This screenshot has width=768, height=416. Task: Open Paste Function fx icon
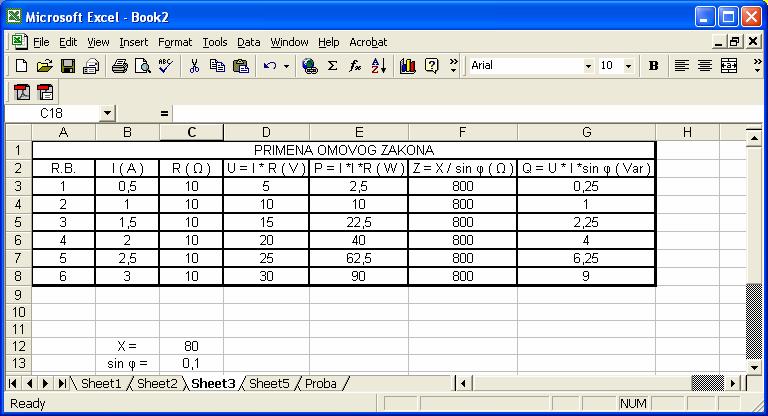(x=355, y=66)
